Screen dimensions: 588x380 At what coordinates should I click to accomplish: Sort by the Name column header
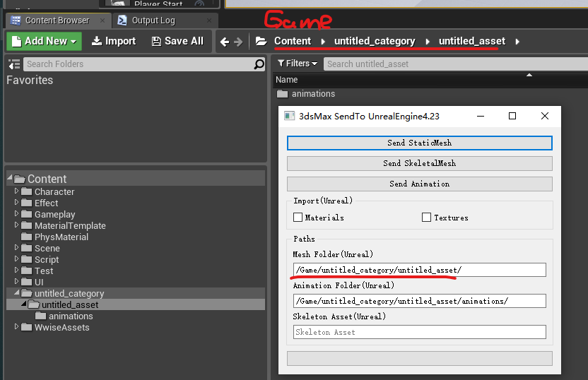click(x=286, y=80)
